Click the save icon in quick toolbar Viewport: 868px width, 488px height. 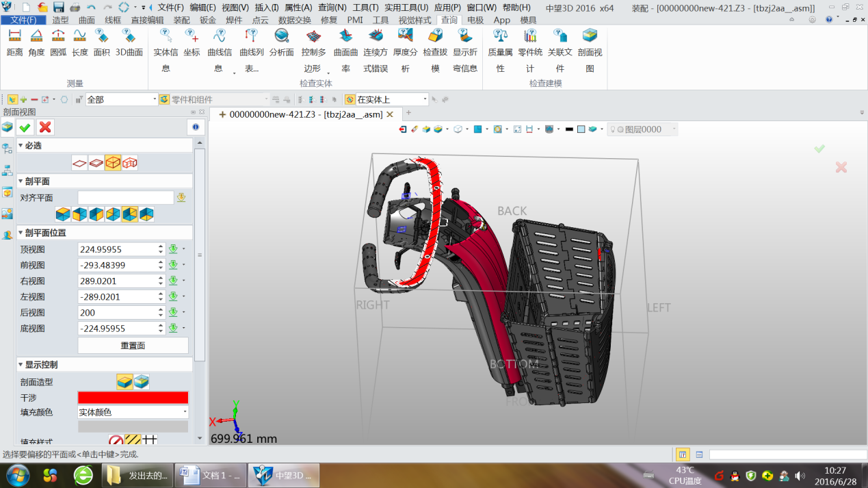point(58,8)
